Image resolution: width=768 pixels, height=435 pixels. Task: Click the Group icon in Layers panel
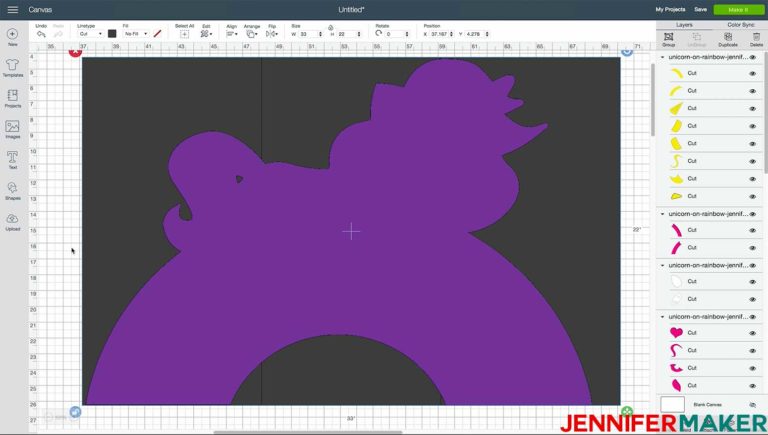point(669,37)
